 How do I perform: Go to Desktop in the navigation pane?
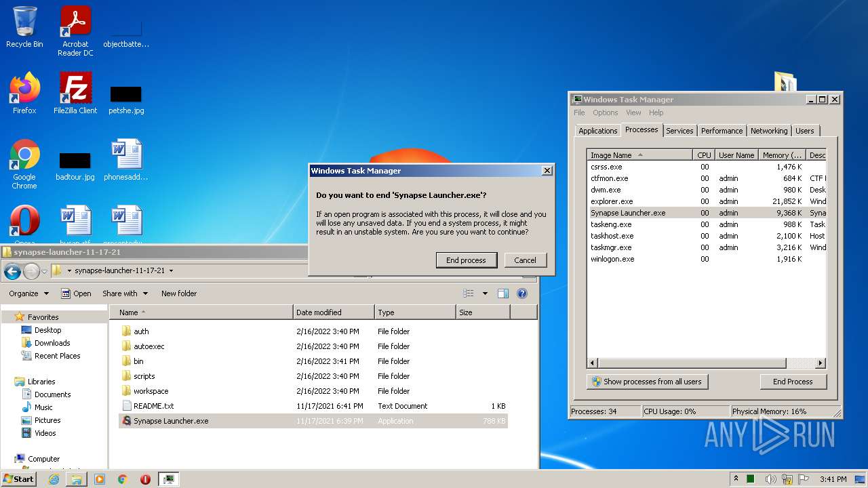tap(47, 330)
